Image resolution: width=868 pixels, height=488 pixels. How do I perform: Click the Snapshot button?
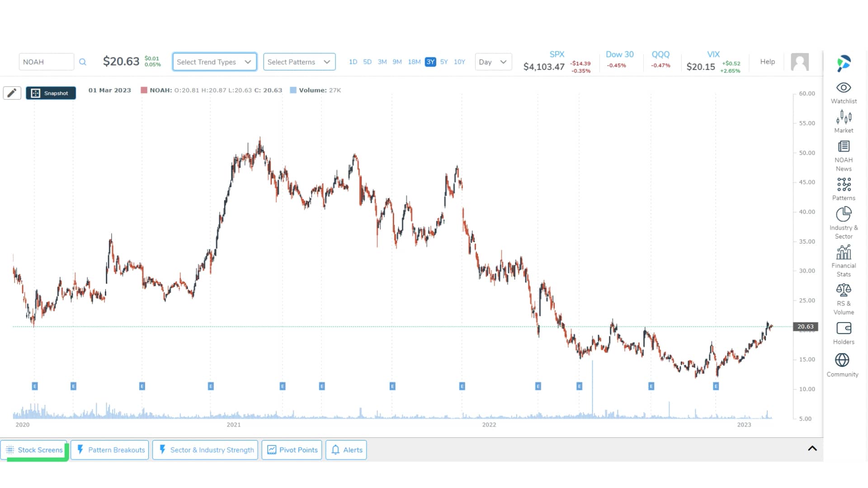51,93
